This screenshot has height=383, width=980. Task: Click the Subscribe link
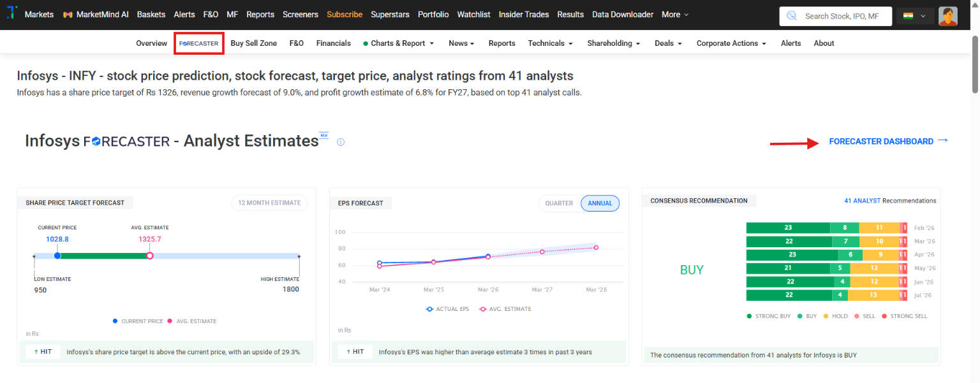click(345, 14)
